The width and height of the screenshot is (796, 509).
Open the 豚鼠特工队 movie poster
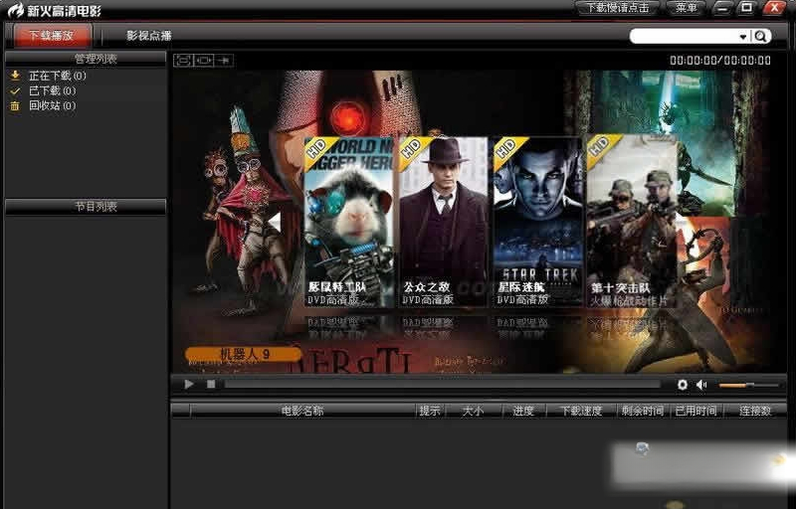tap(349, 221)
